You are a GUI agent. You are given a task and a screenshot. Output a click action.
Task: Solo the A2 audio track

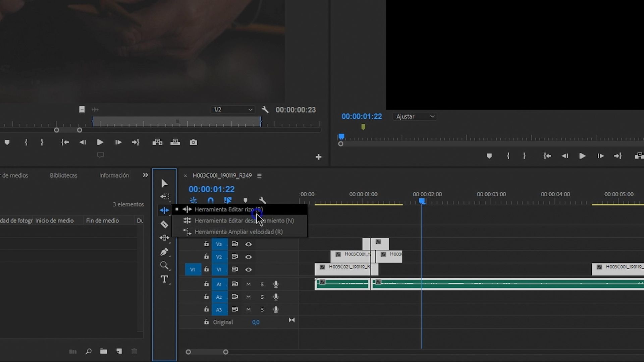point(262,297)
